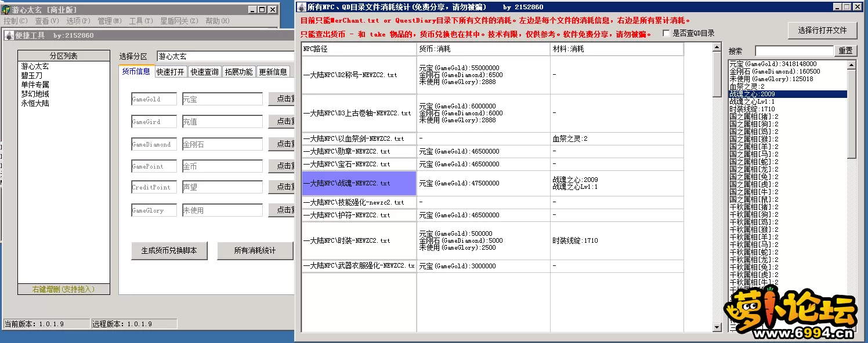The image size is (868, 343).
Task: Open the 选项(P) menu
Action: 78,21
